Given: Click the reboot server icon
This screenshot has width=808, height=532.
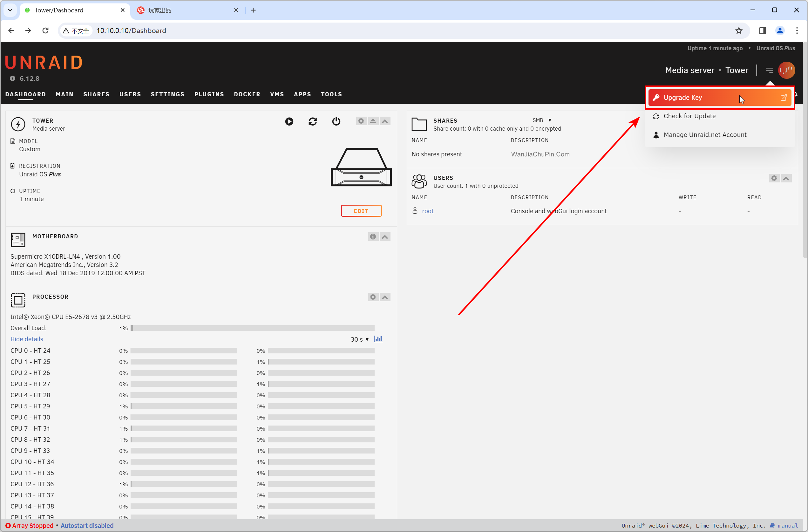Looking at the screenshot, I should pyautogui.click(x=313, y=121).
